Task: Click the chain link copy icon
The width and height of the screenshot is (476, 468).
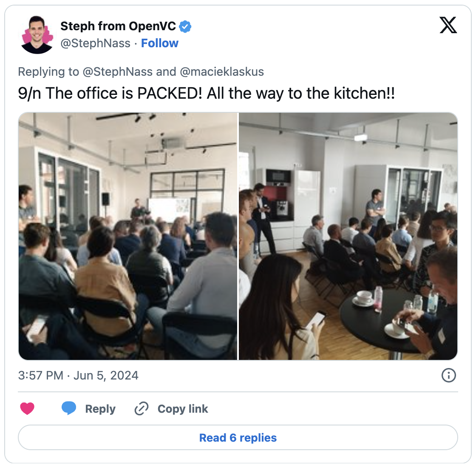Action: click(142, 408)
